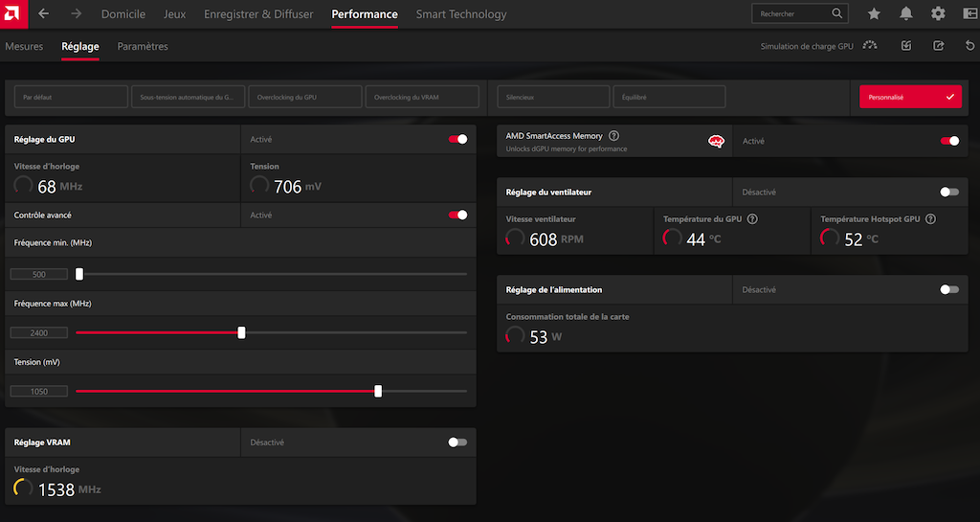Click the SmartAccess Memory help question mark

(613, 136)
